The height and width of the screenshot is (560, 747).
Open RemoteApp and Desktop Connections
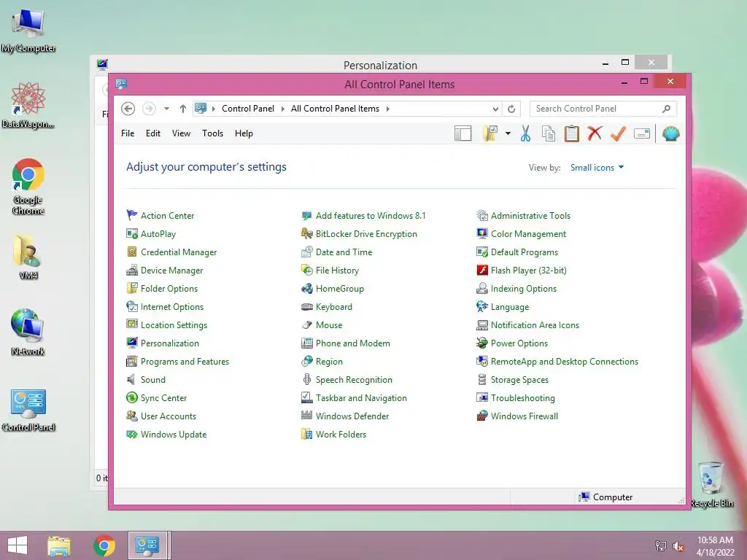point(558,362)
